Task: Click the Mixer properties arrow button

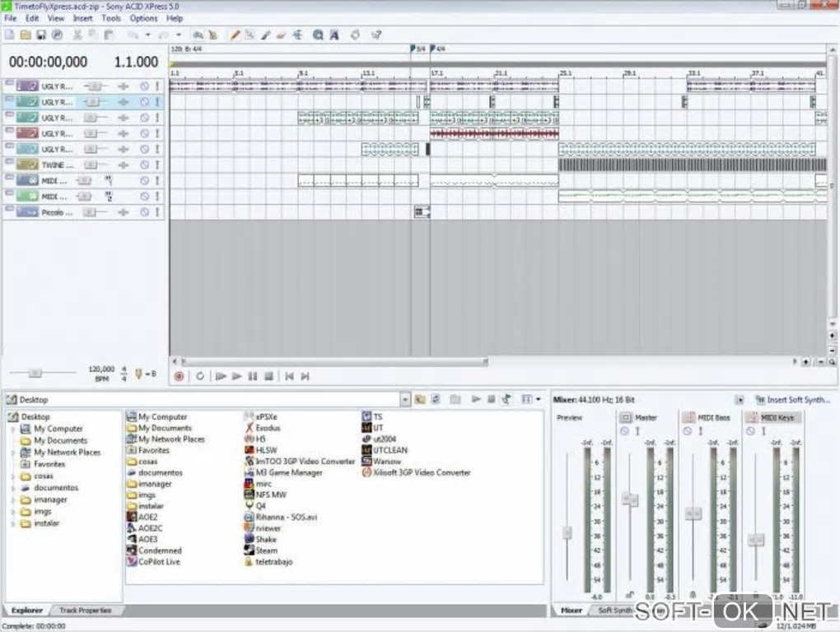Action: 740,400
